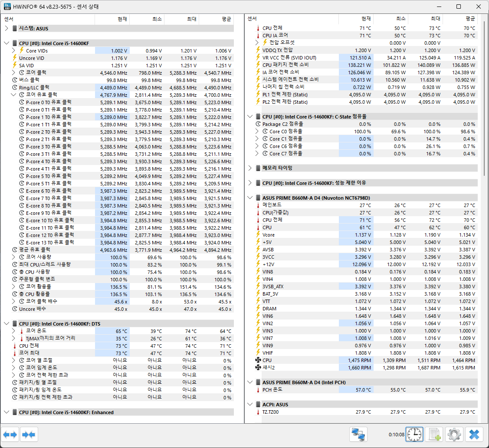Click the 138.221 W package power value

pyautogui.click(x=359, y=65)
